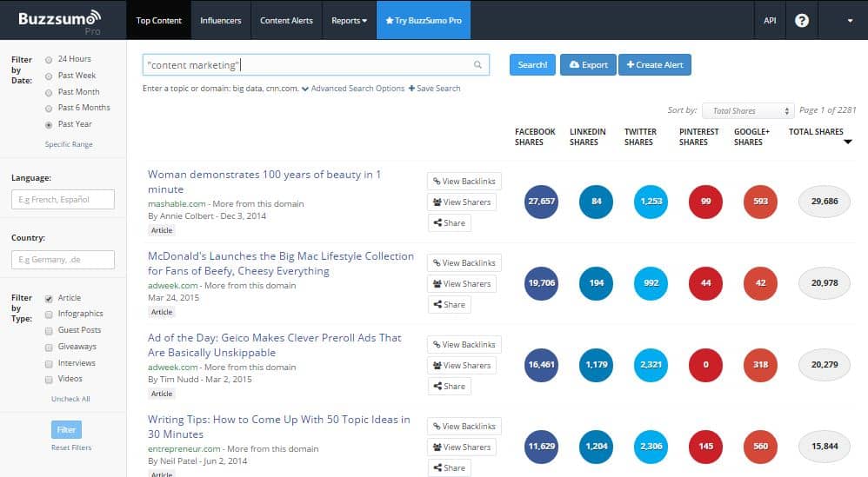868x477 pixels.
Task: Select the Past Month date filter
Action: (x=49, y=93)
